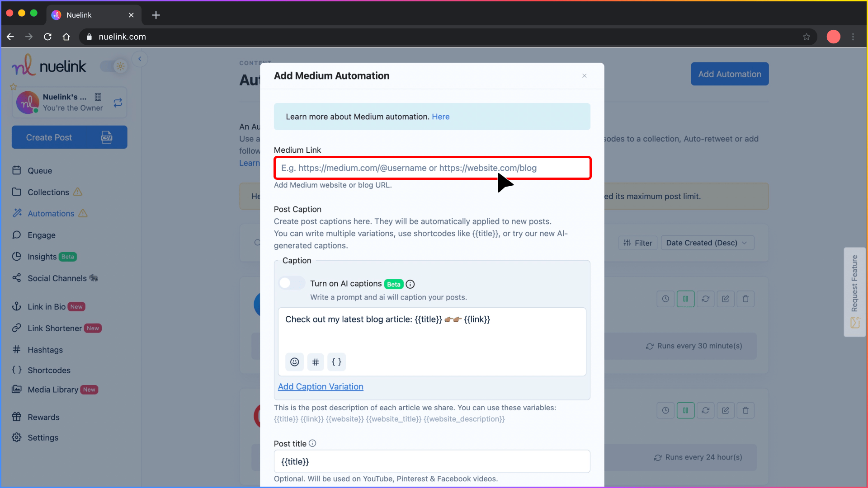Click the Post title input field
The height and width of the screenshot is (488, 868).
[432, 461]
